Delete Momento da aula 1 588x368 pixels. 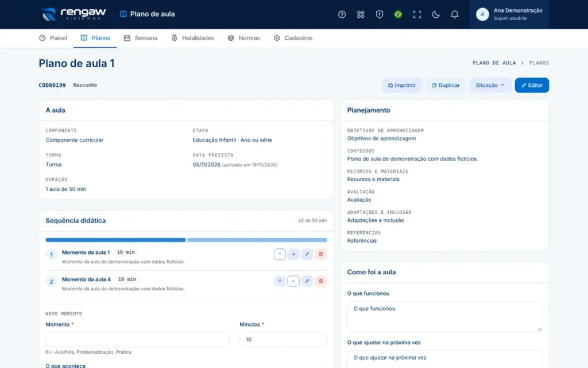click(x=321, y=254)
